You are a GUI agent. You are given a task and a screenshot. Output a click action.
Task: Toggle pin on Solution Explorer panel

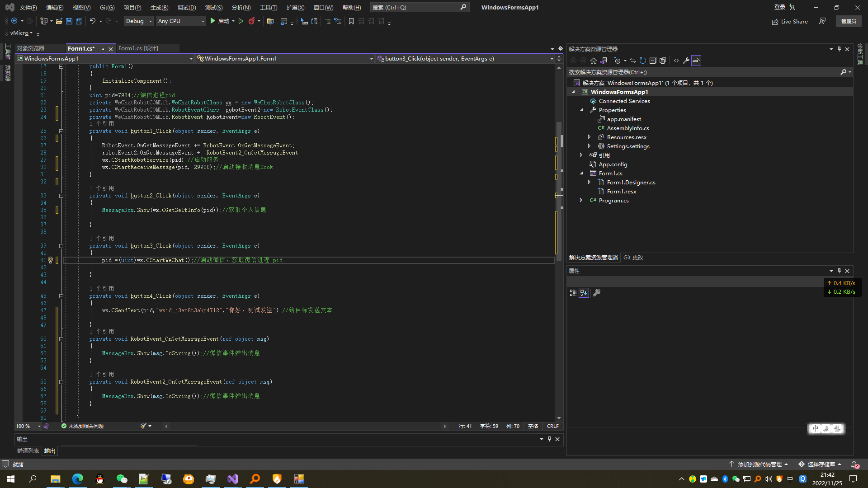click(839, 49)
